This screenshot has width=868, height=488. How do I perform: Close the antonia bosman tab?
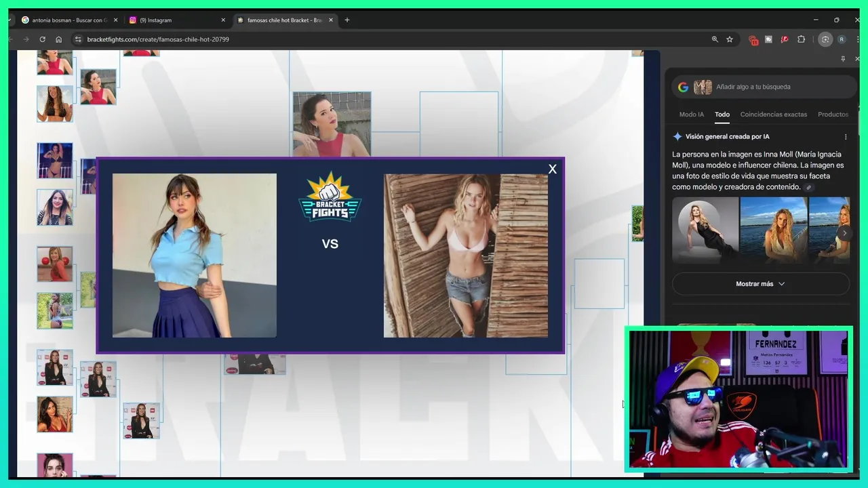coord(116,20)
